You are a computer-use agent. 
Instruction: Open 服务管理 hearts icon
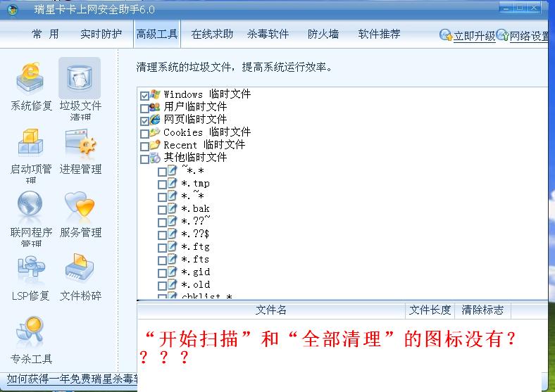pos(80,205)
